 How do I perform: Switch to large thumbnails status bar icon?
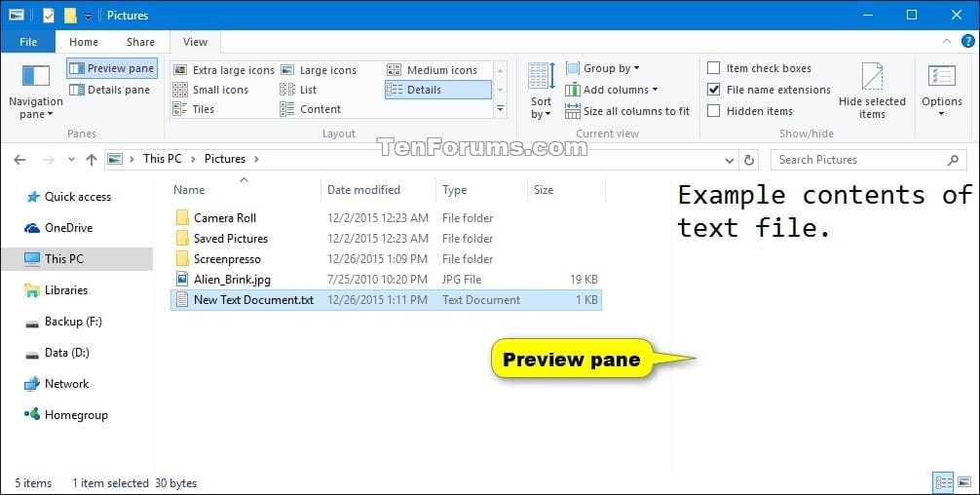[x=965, y=482]
